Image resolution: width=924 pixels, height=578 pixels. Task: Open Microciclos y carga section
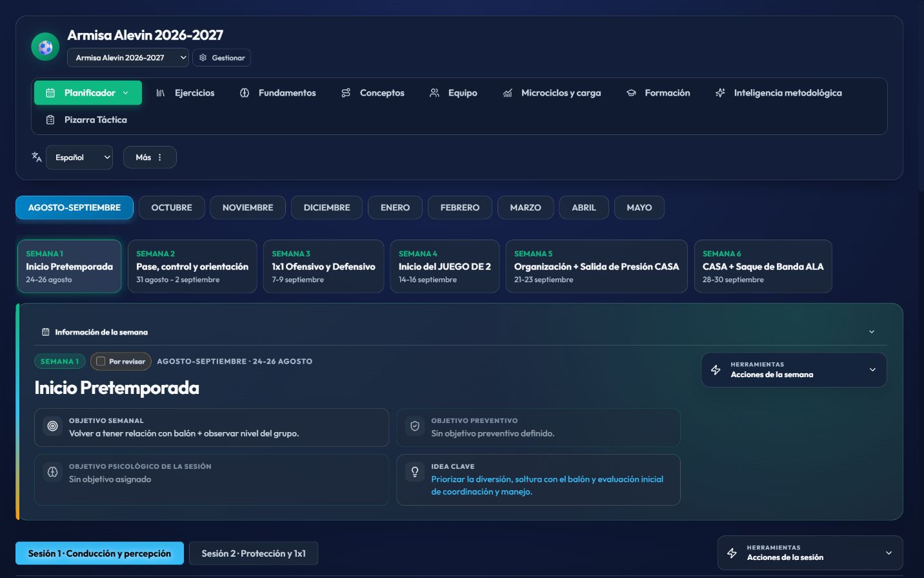point(552,93)
